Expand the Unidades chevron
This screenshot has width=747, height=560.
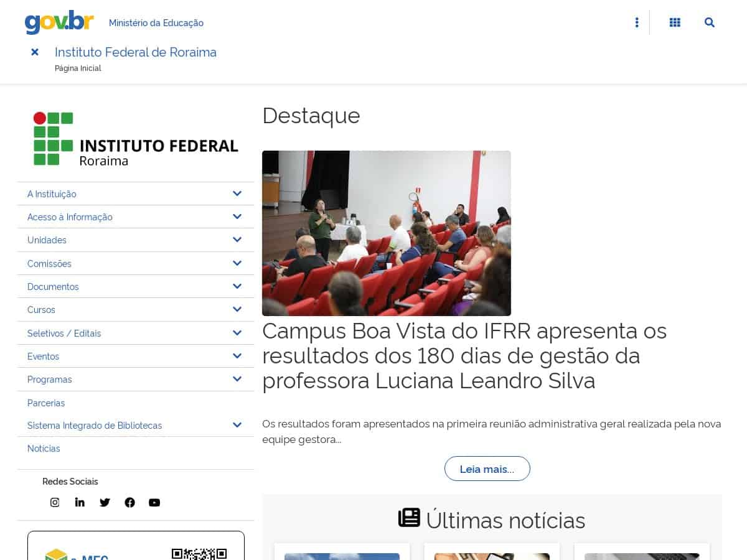pyautogui.click(x=237, y=240)
